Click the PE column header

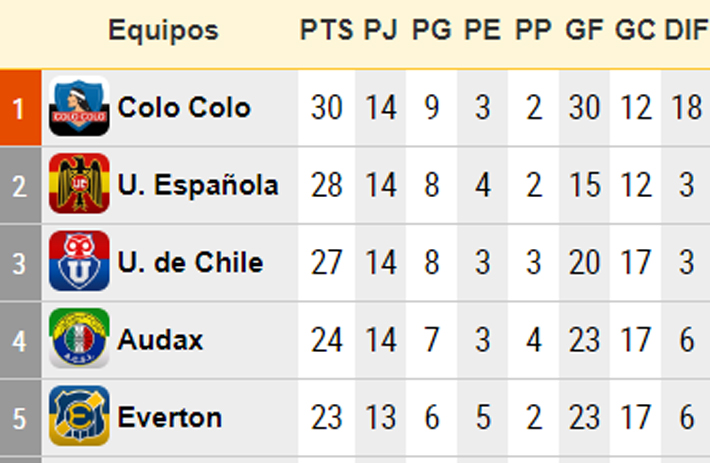click(x=483, y=30)
